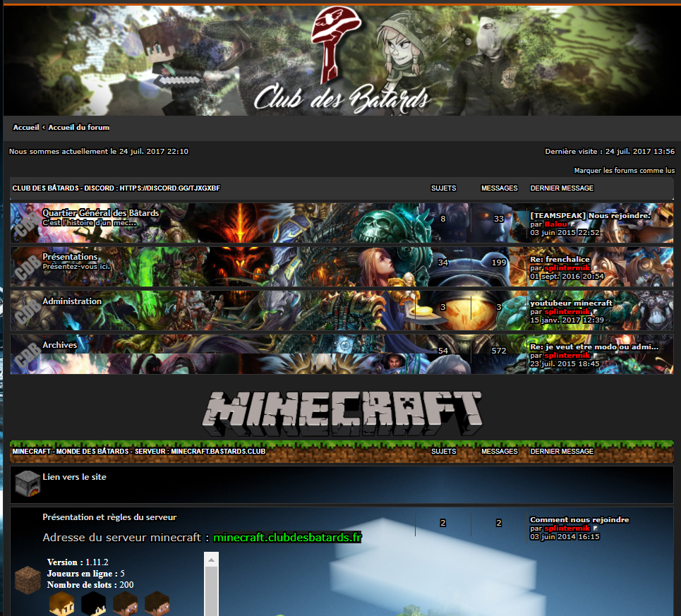Select the orange-haired Minecraft player head
This screenshot has width=681, height=616.
61,604
